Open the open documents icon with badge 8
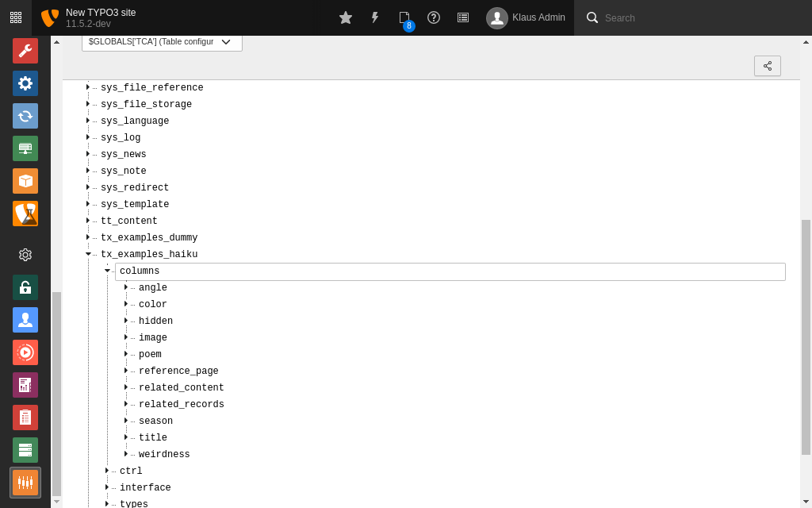812x508 pixels. coord(404,17)
